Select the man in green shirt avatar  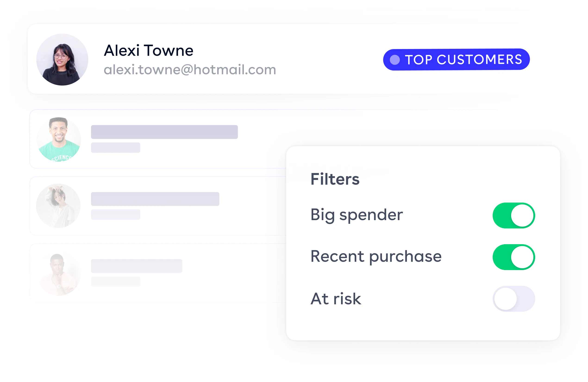pyautogui.click(x=59, y=139)
